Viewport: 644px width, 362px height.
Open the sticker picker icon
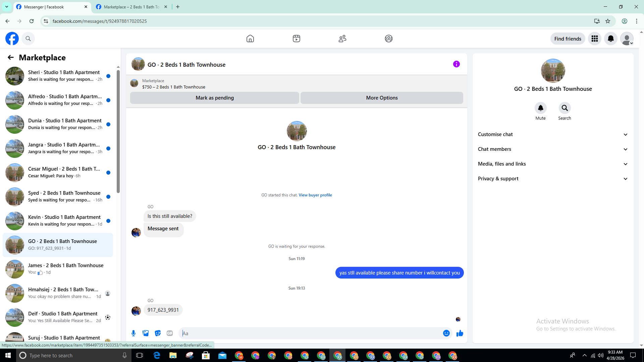(x=158, y=333)
